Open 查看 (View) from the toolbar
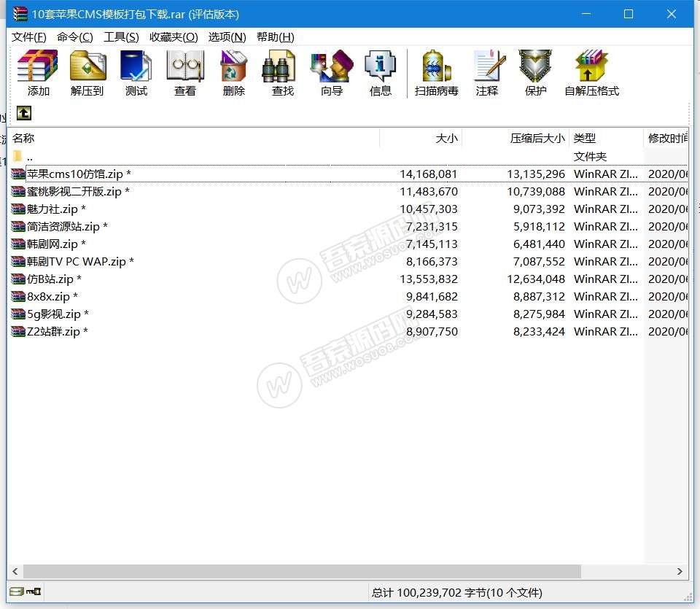 (184, 73)
